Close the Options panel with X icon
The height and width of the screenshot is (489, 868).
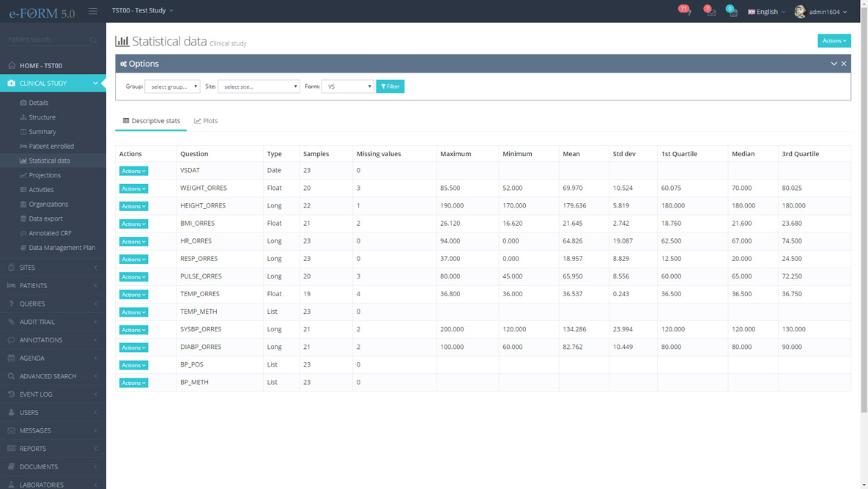click(844, 64)
